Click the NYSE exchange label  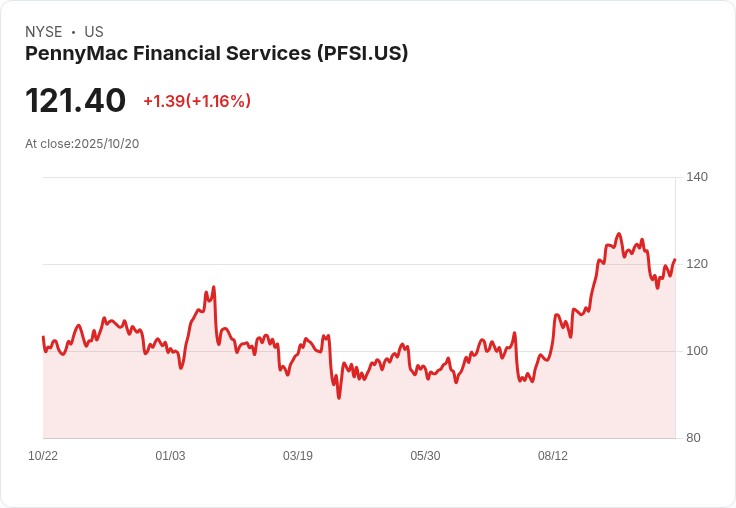pyautogui.click(x=44, y=32)
